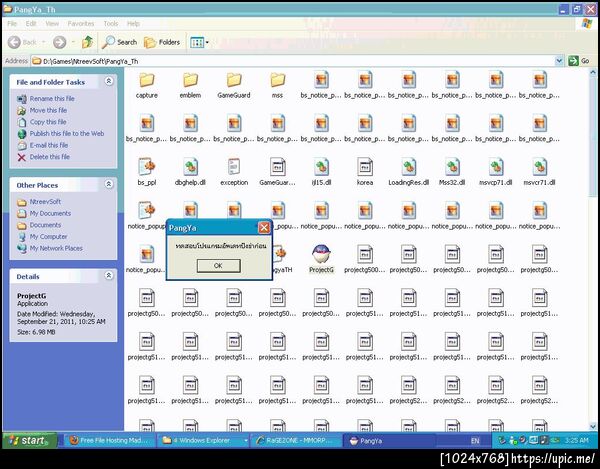Open the capture folder icon
600x469 pixels.
click(147, 80)
